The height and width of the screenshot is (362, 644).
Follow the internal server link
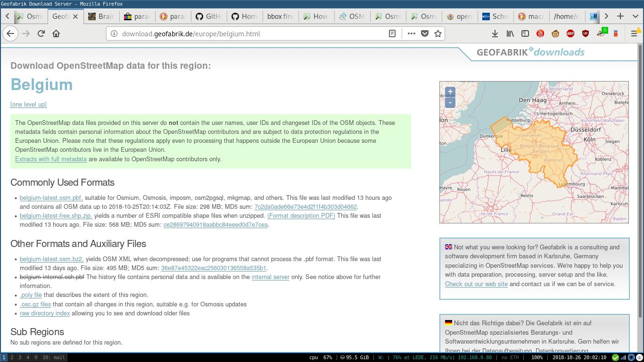(271, 277)
